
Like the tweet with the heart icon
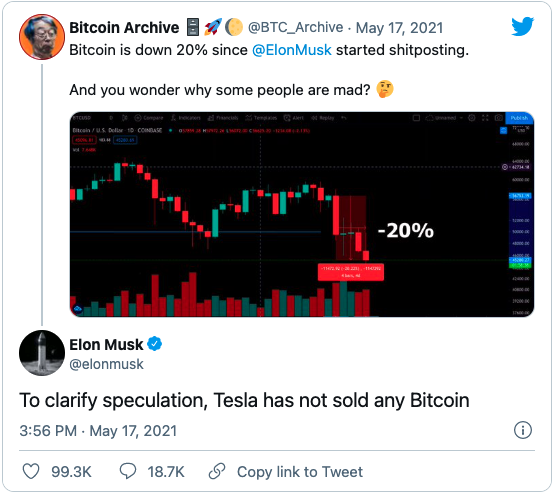click(x=31, y=471)
